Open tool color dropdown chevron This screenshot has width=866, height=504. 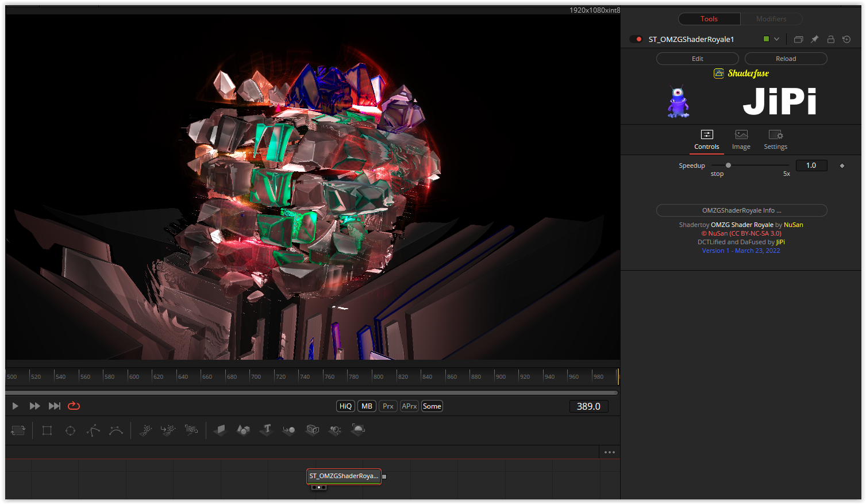(x=776, y=39)
